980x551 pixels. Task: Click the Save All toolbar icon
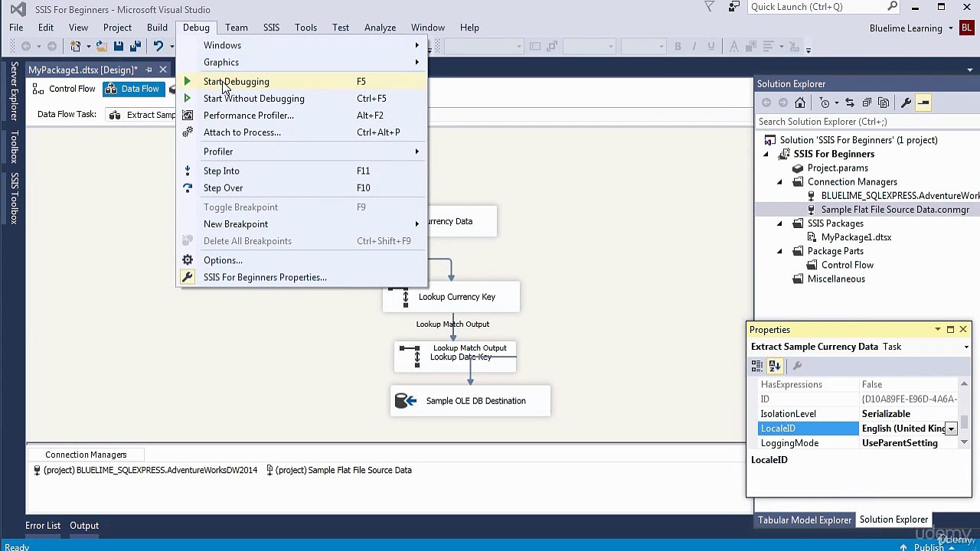[136, 47]
